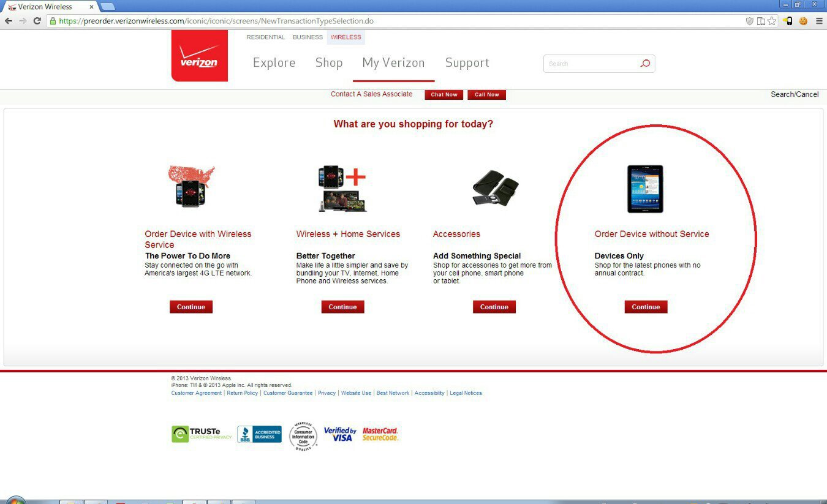Image resolution: width=827 pixels, height=504 pixels.
Task: Open the Explore menu
Action: pos(274,62)
